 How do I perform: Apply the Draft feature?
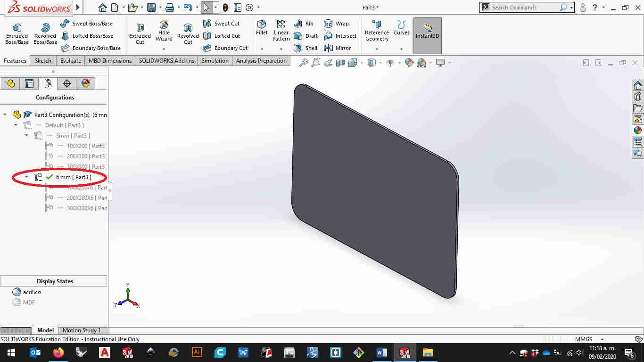[x=305, y=36]
